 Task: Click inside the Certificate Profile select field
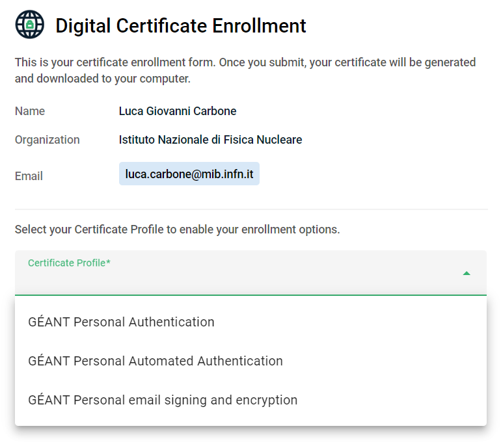point(251,272)
